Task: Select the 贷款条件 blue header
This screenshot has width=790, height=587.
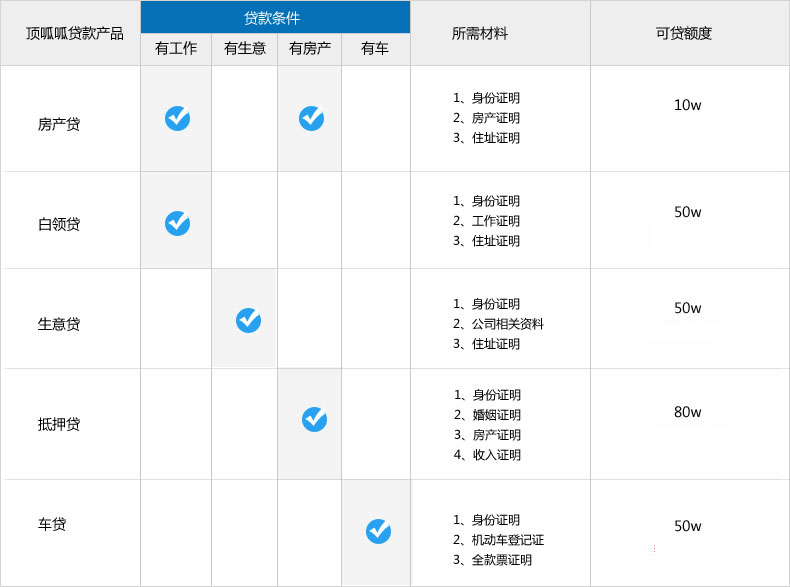Action: 272,18
